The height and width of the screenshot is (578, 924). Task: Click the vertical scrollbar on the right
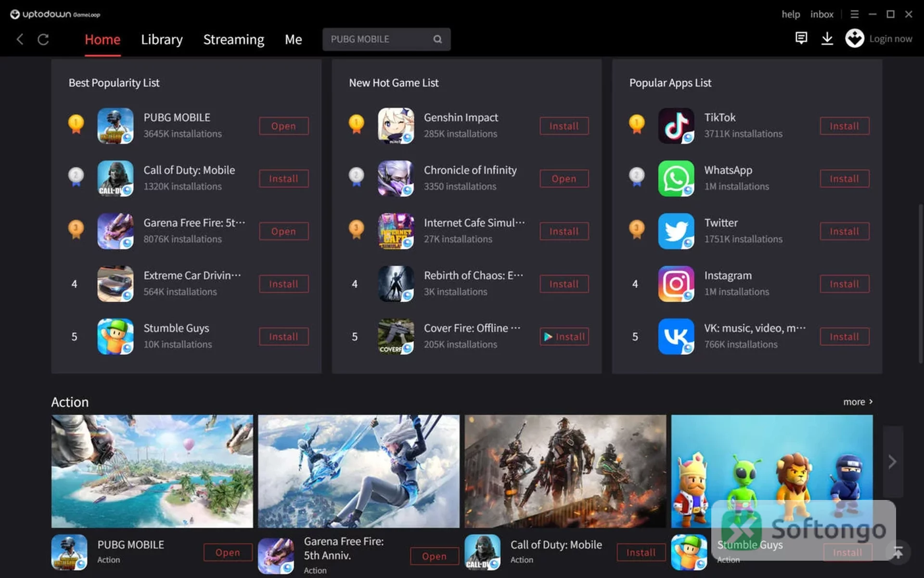921,284
